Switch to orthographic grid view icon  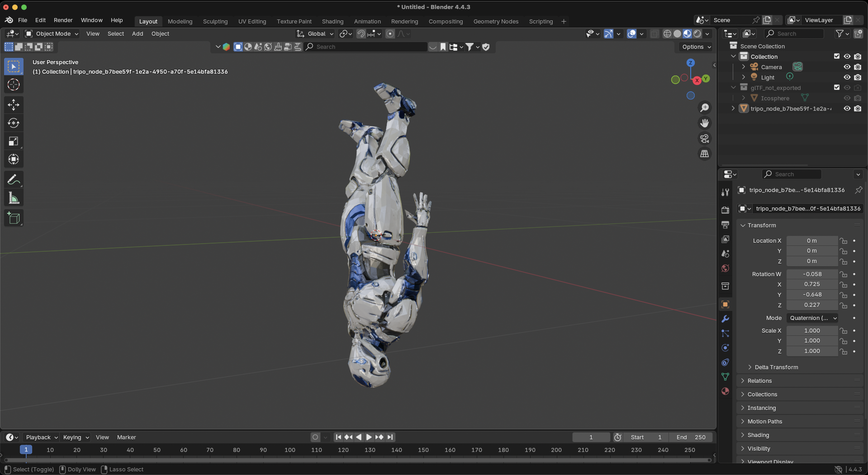click(704, 154)
